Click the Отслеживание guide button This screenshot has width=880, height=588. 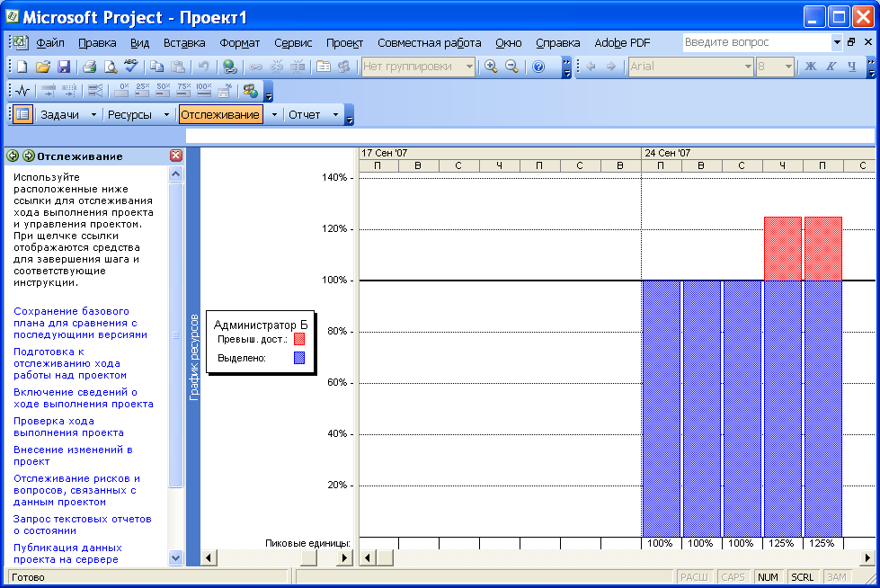point(220,114)
